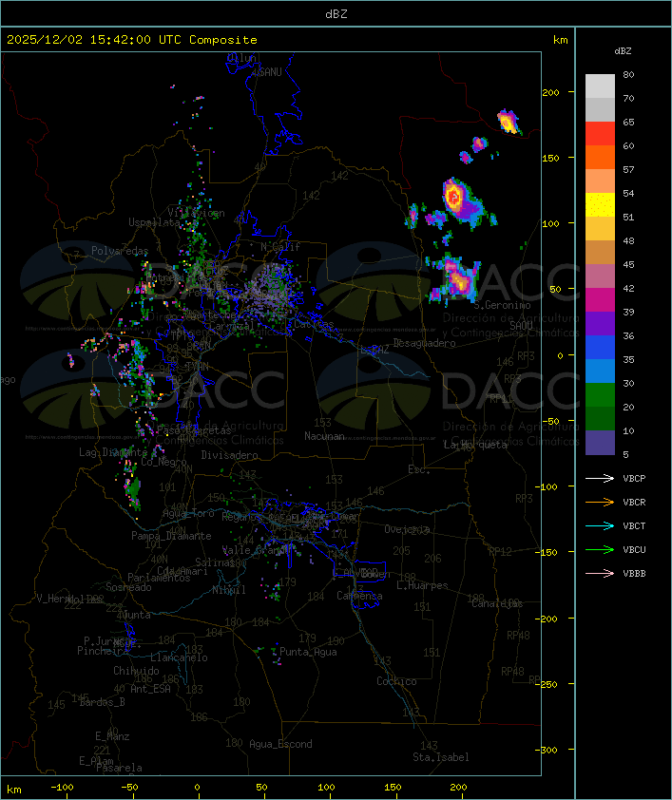Click the Cochico place label

point(396,681)
